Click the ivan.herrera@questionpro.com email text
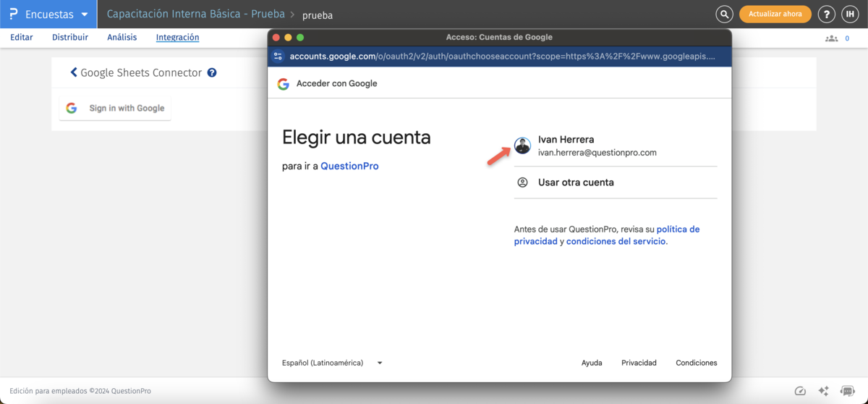This screenshot has height=404, width=868. point(597,153)
